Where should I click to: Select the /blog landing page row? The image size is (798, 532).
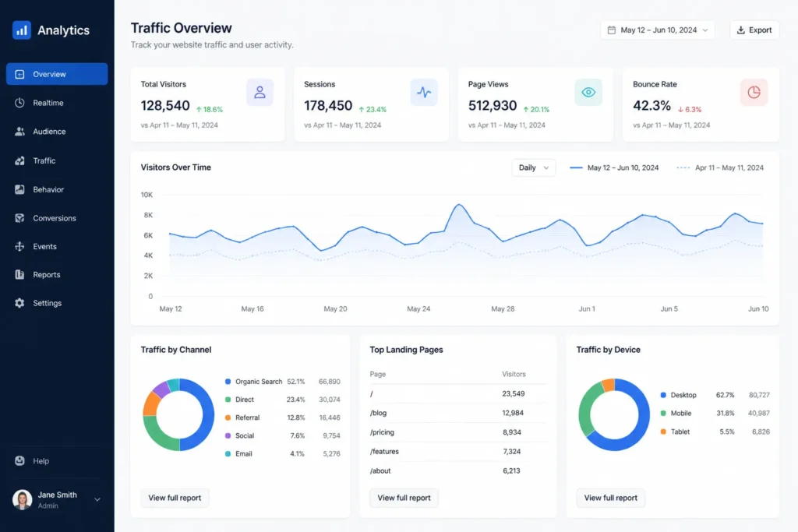pyautogui.click(x=458, y=413)
